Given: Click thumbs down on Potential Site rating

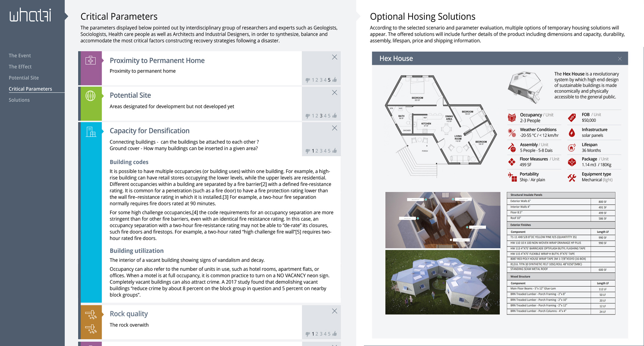Looking at the screenshot, I should (x=307, y=116).
